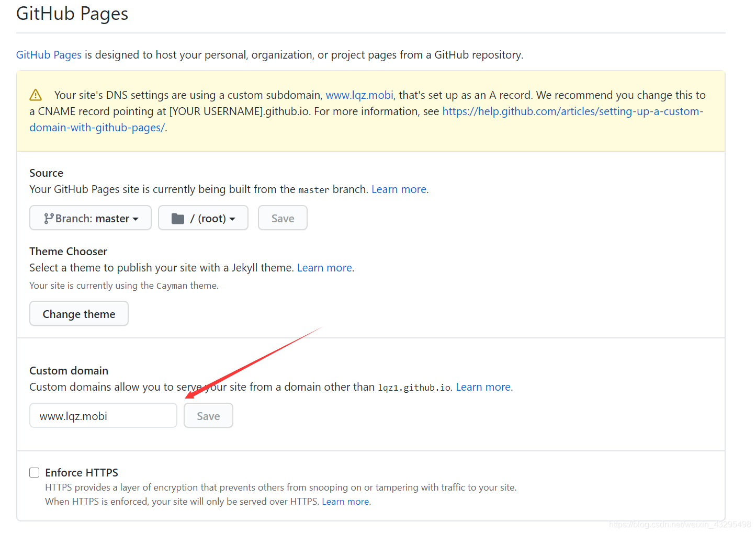Viewport: 756px width, 534px height.
Task: Open Learn more link under Enforce HTTPS
Action: 345,502
